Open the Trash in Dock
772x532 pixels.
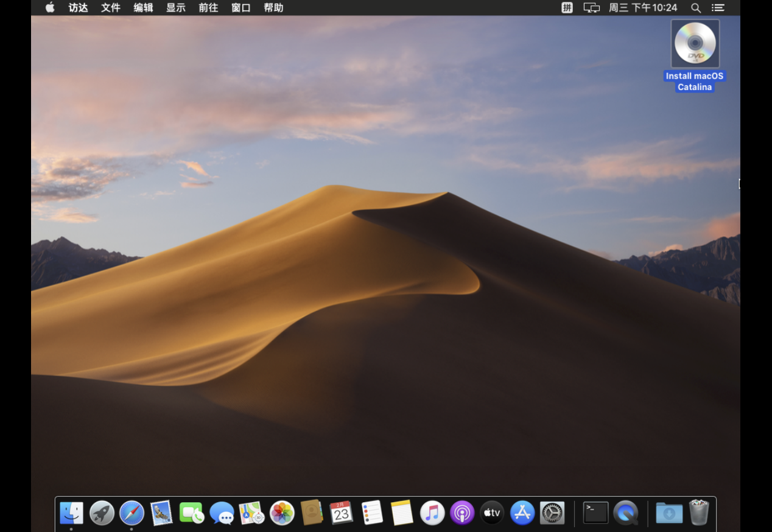(x=699, y=513)
